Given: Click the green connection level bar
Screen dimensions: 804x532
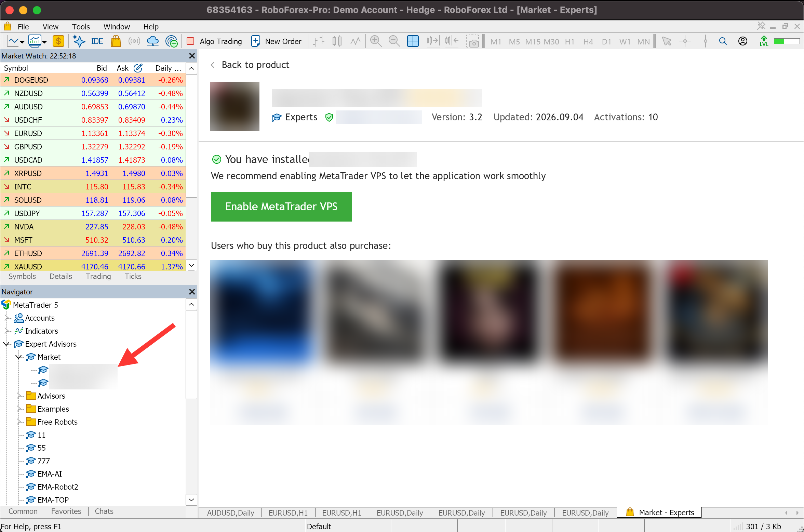Looking at the screenshot, I should pyautogui.click(x=787, y=41).
